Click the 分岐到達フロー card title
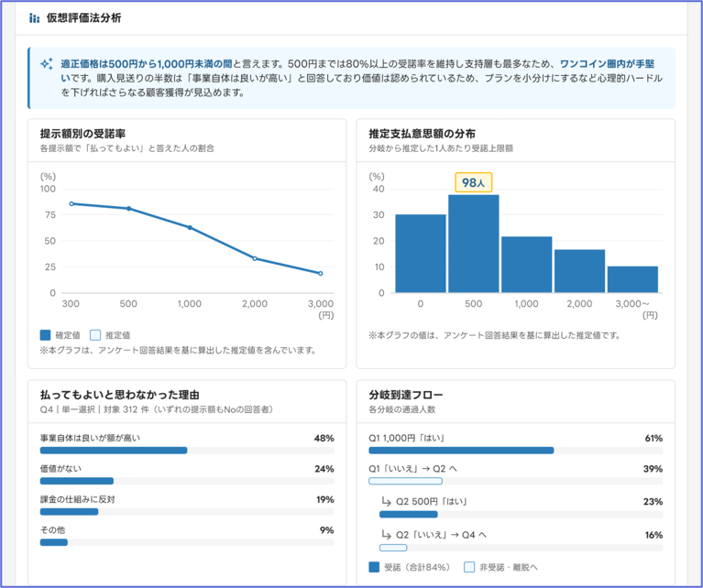 coord(406,395)
